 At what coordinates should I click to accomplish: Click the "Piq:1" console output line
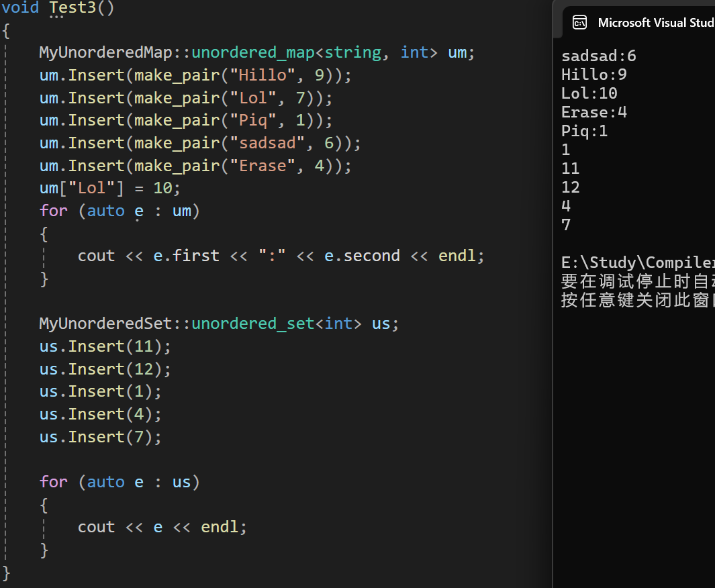click(x=584, y=131)
